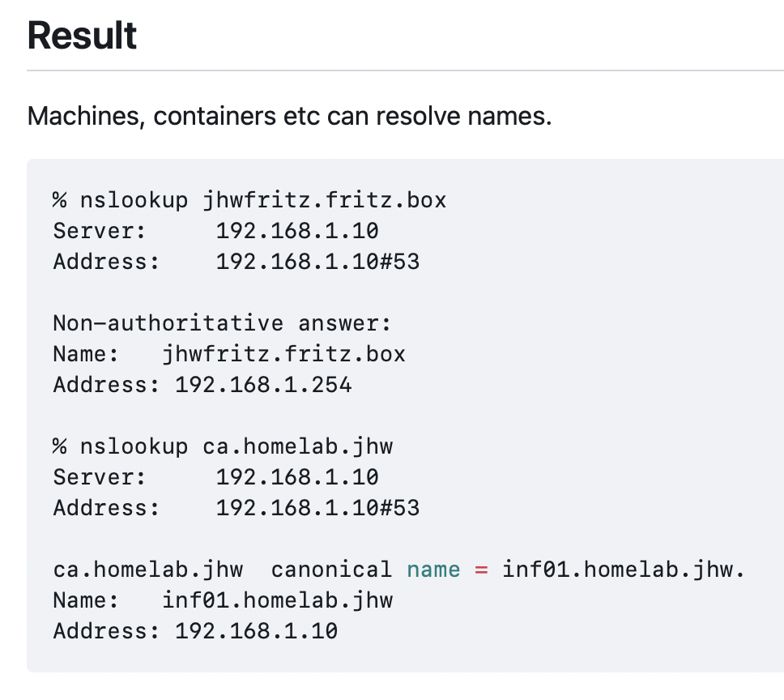Click the "nslookup jhwfritz.fritz.box" command line
The height and width of the screenshot is (700, 784).
pyautogui.click(x=249, y=200)
